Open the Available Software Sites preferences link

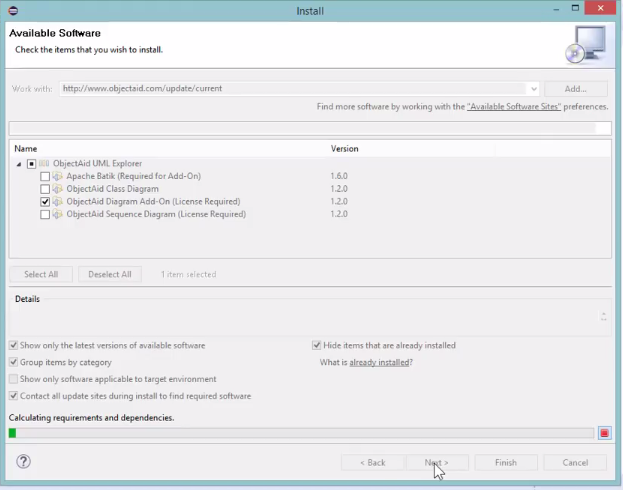514,107
